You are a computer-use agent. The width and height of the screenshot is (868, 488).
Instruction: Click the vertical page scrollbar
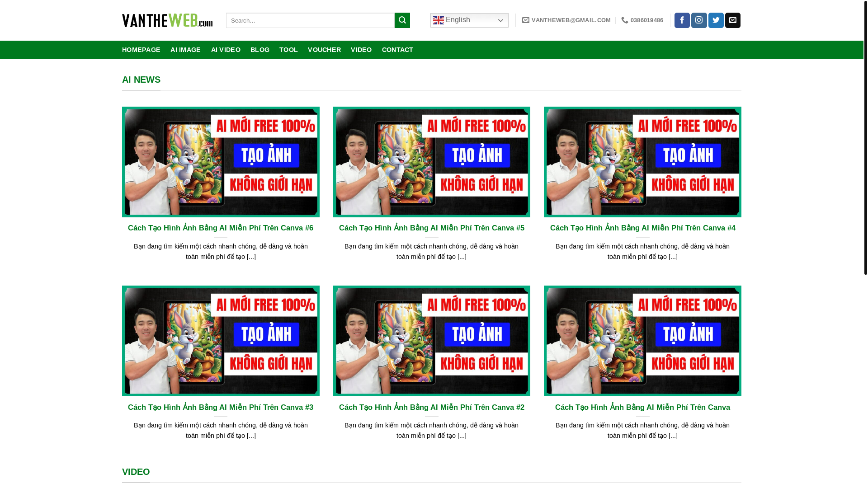point(866,137)
